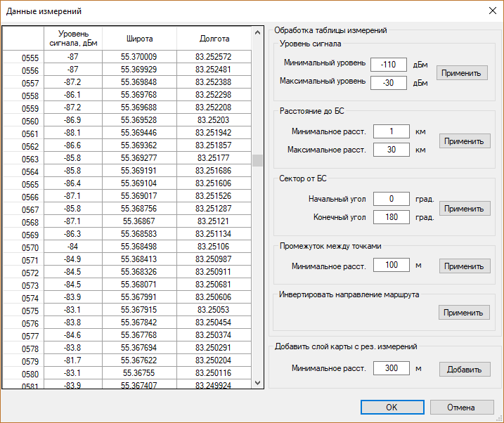Select row header 0570
The image size is (504, 423).
[23, 247]
